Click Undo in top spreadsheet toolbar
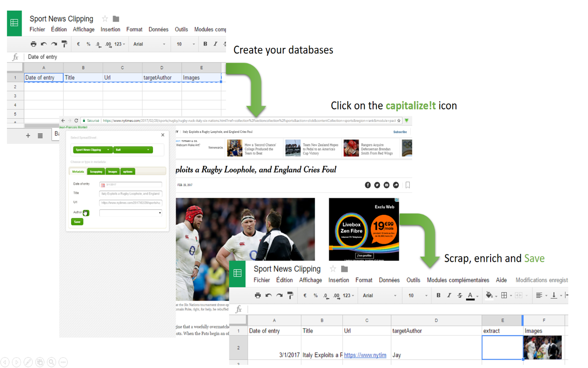The height and width of the screenshot is (368, 588). coord(44,44)
